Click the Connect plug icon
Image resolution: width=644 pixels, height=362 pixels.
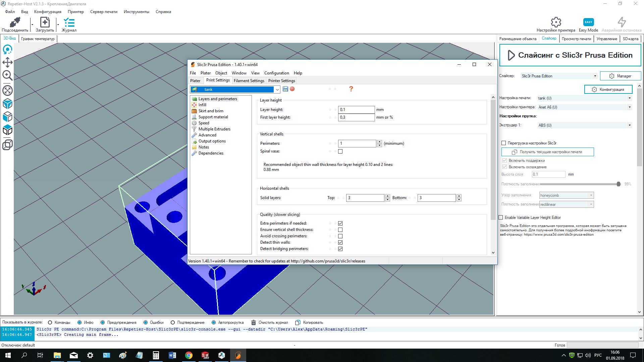(x=15, y=22)
